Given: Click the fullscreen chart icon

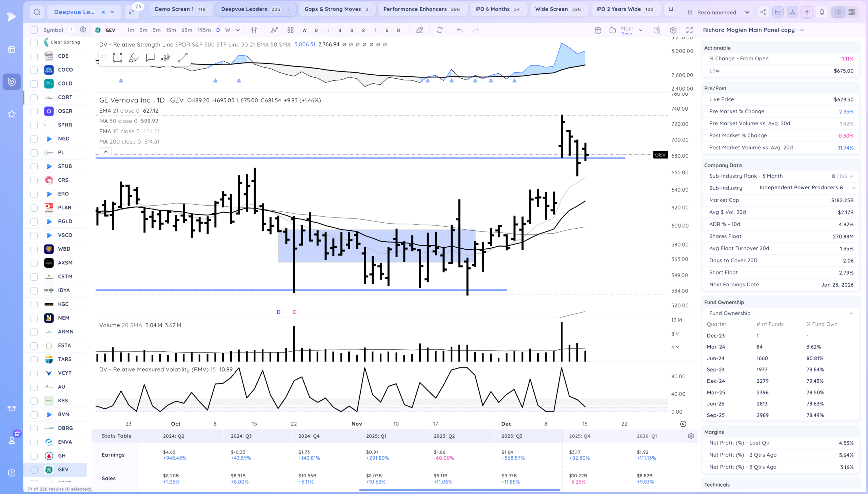Looking at the screenshot, I should [689, 30].
